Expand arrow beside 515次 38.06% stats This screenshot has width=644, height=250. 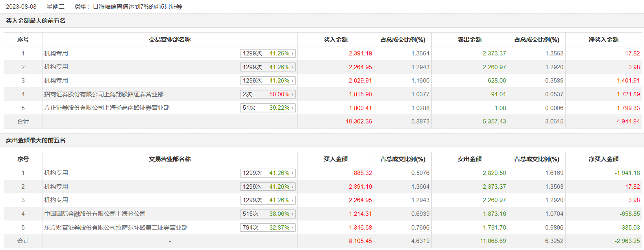pos(292,214)
